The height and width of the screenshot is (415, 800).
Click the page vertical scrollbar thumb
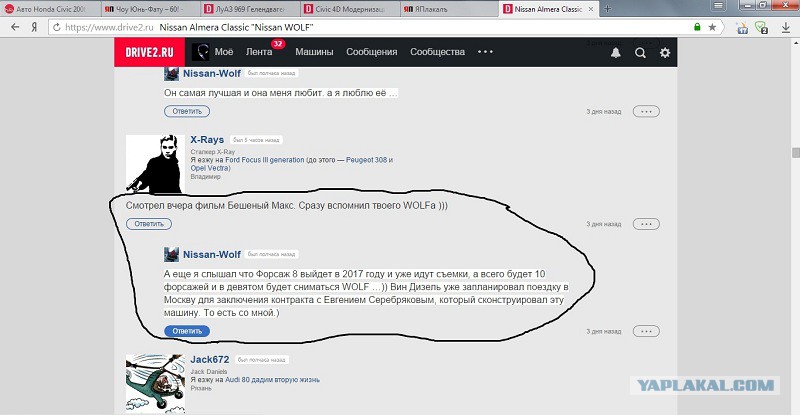point(795,153)
